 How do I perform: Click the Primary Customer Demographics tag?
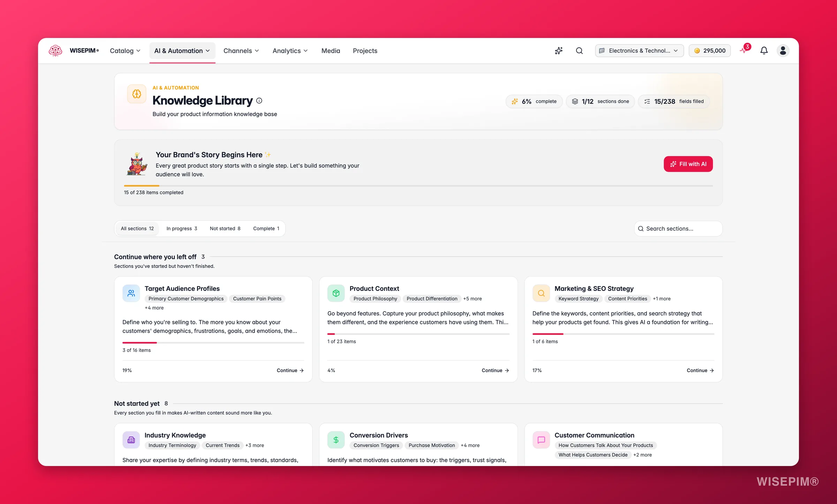pyautogui.click(x=186, y=299)
